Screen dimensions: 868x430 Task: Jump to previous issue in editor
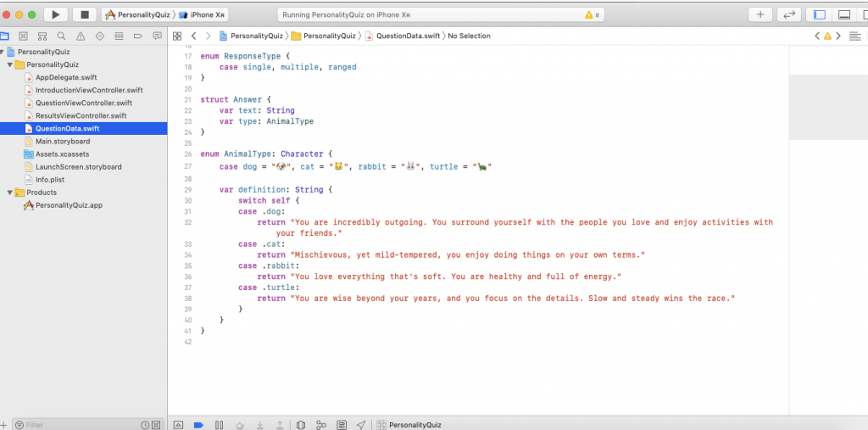point(817,36)
